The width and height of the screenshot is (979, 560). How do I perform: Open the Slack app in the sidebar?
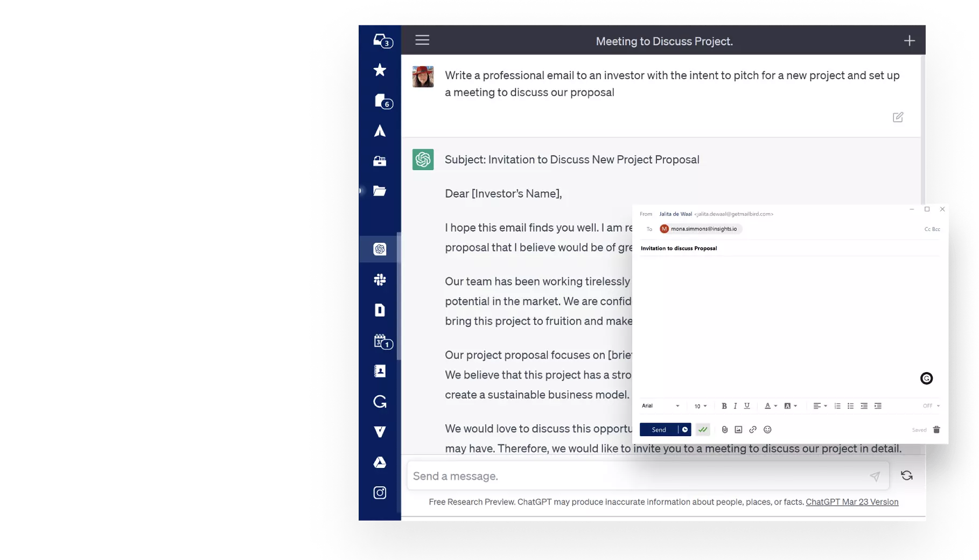[380, 279]
